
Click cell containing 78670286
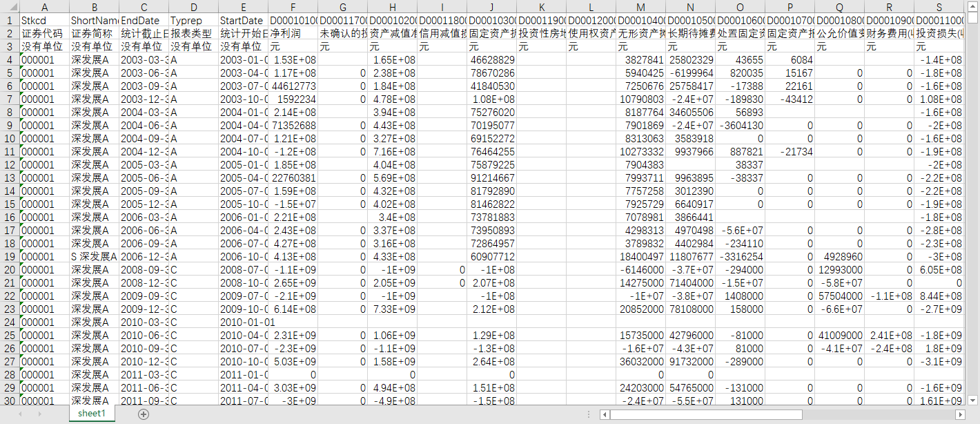click(x=491, y=73)
